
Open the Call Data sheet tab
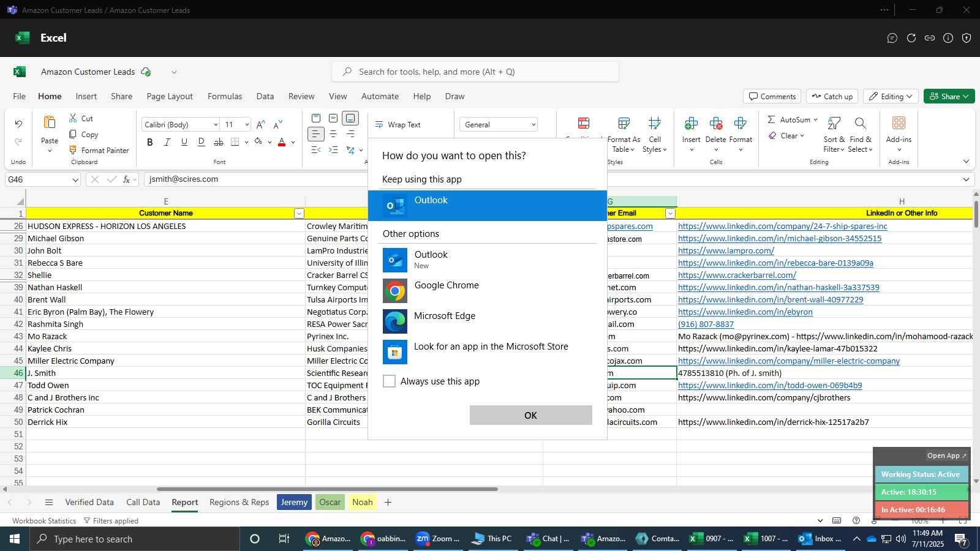tap(143, 502)
